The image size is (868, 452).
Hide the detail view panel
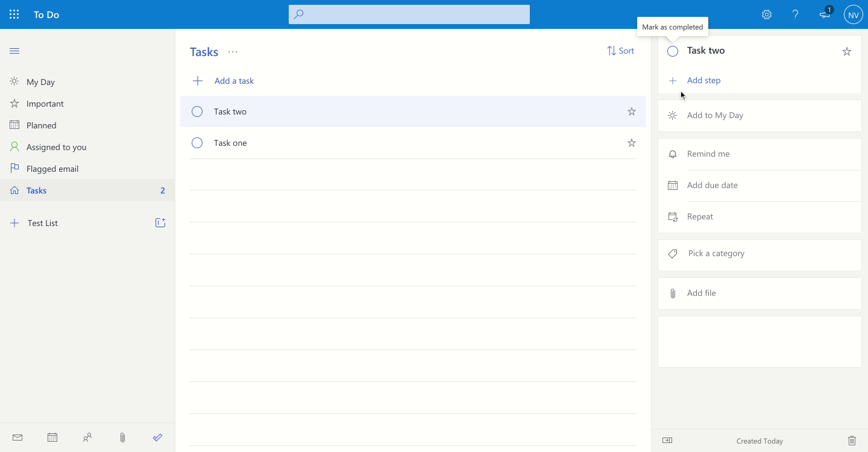(x=667, y=441)
